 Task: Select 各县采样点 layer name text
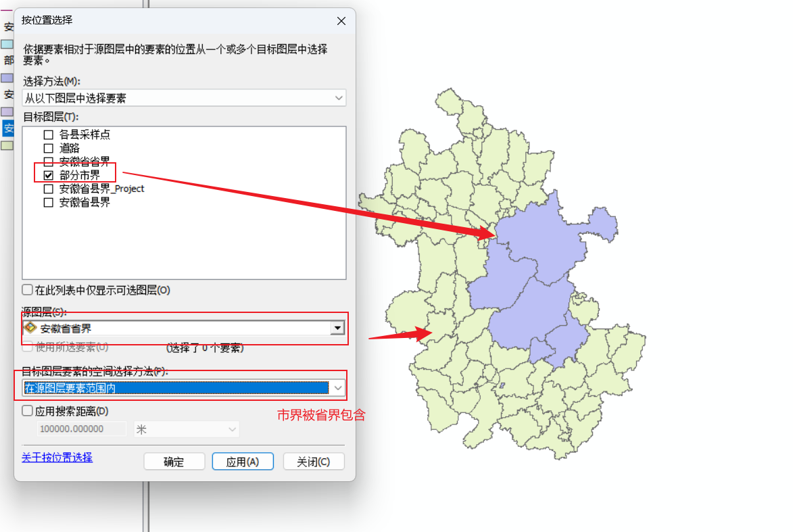click(85, 135)
